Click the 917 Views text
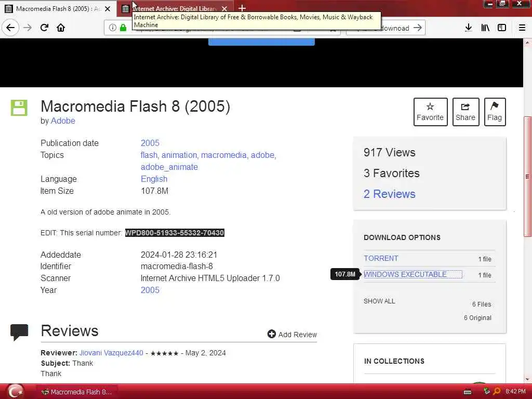 [390, 152]
